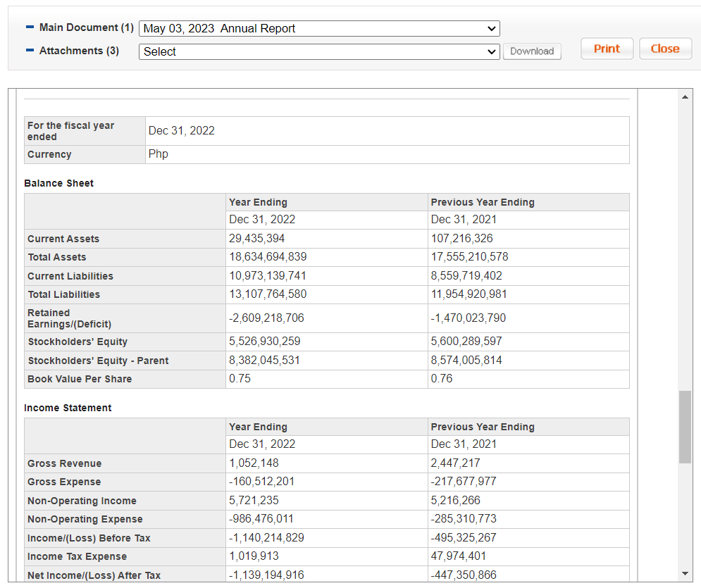
Task: Open the Main Document annual report dropdown
Action: pos(319,29)
